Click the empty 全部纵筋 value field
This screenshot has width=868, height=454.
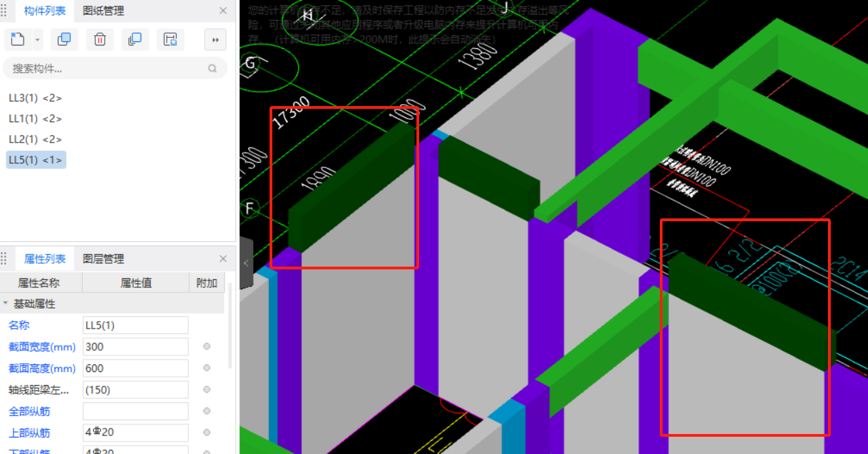(136, 411)
